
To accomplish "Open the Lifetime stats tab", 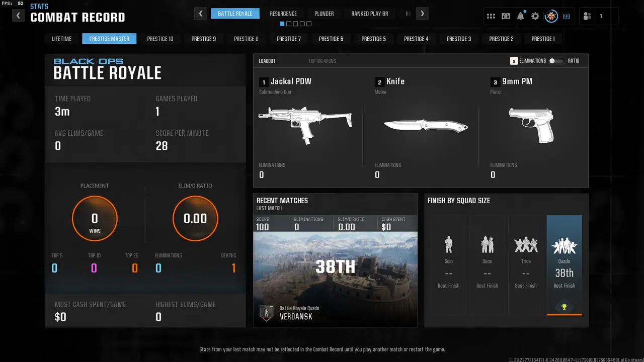I will point(62,39).
